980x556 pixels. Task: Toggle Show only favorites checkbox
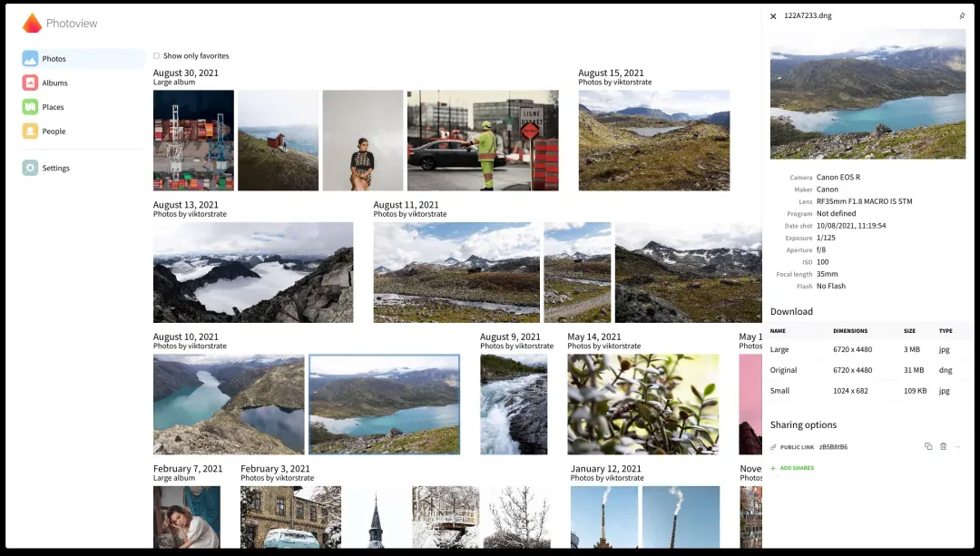pyautogui.click(x=156, y=55)
